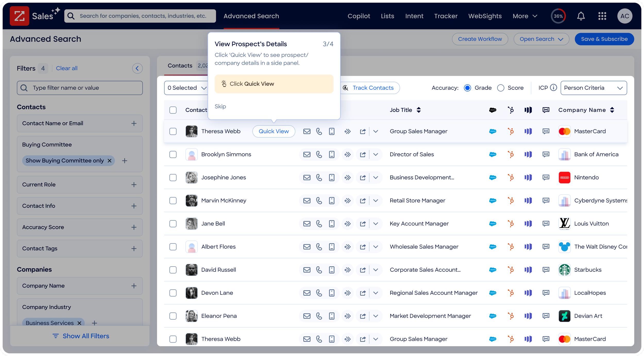Image resolution: width=644 pixels, height=356 pixels.
Task: Click mobile device icon for Josephine Jones
Action: coord(332,178)
